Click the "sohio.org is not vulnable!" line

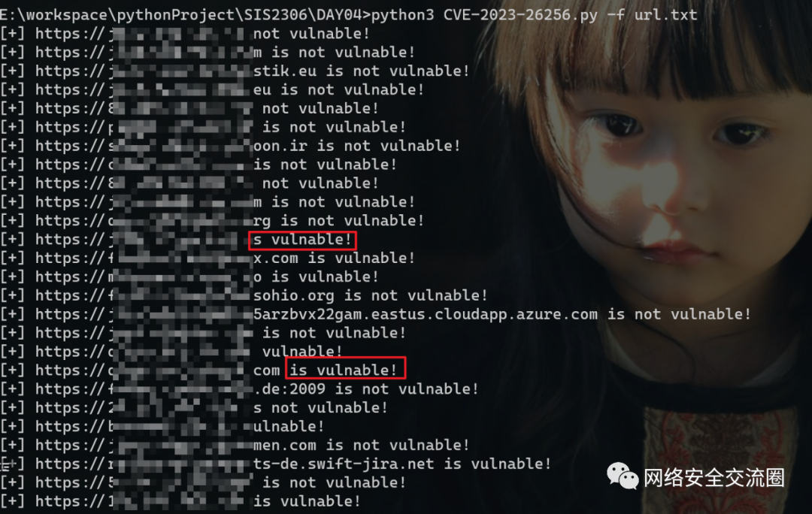(x=370, y=295)
